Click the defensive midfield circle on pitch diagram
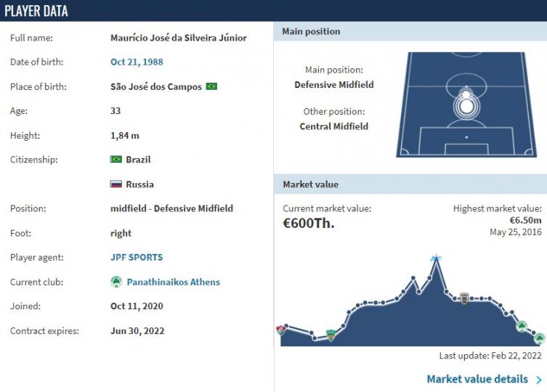Screen dimensions: 547x392 click(466, 107)
